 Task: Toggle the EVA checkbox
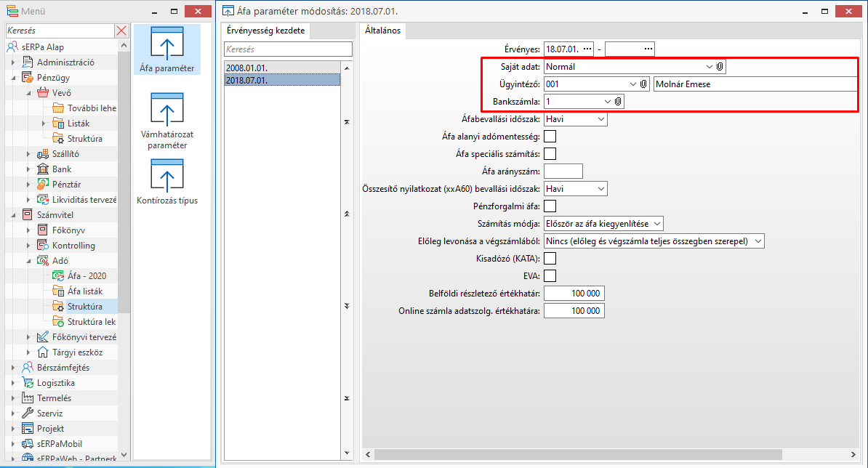pyautogui.click(x=550, y=275)
